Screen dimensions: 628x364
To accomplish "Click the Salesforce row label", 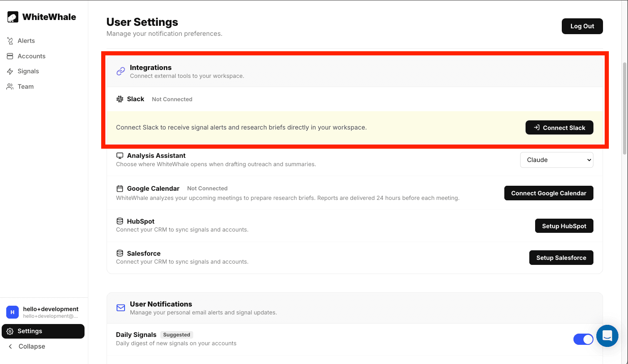I will 144,253.
